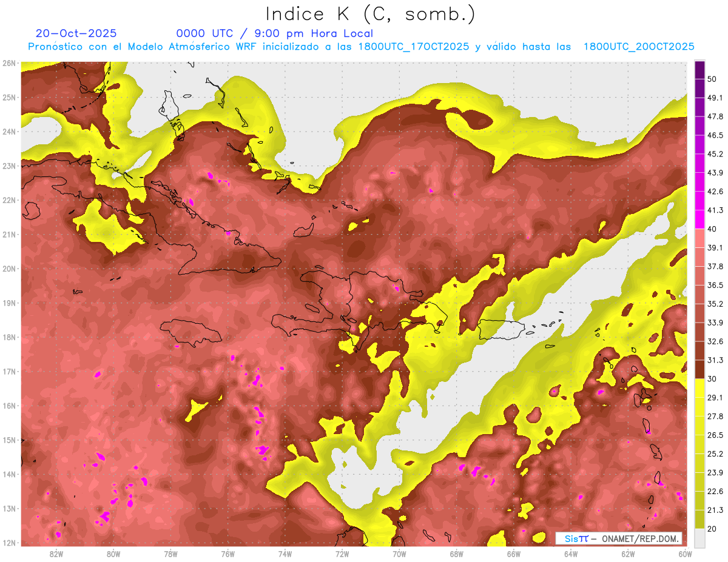
Task: Click the 70W longitude axis label
Action: pyautogui.click(x=399, y=554)
